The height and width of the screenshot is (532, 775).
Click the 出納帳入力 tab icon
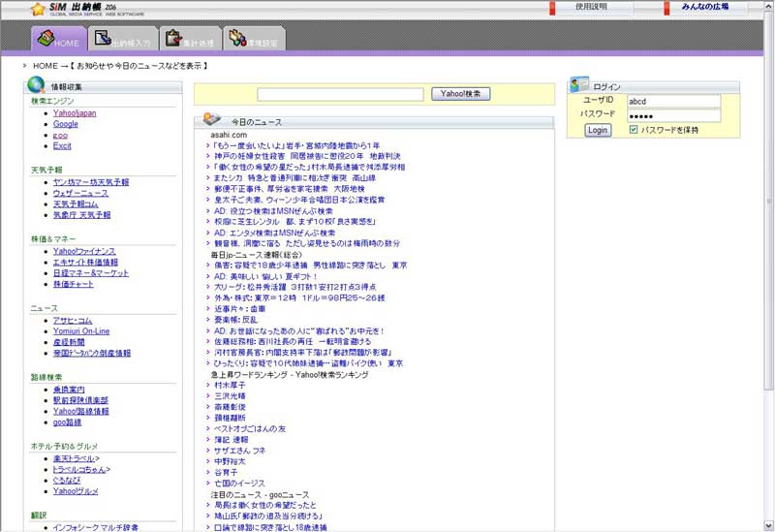pyautogui.click(x=101, y=39)
